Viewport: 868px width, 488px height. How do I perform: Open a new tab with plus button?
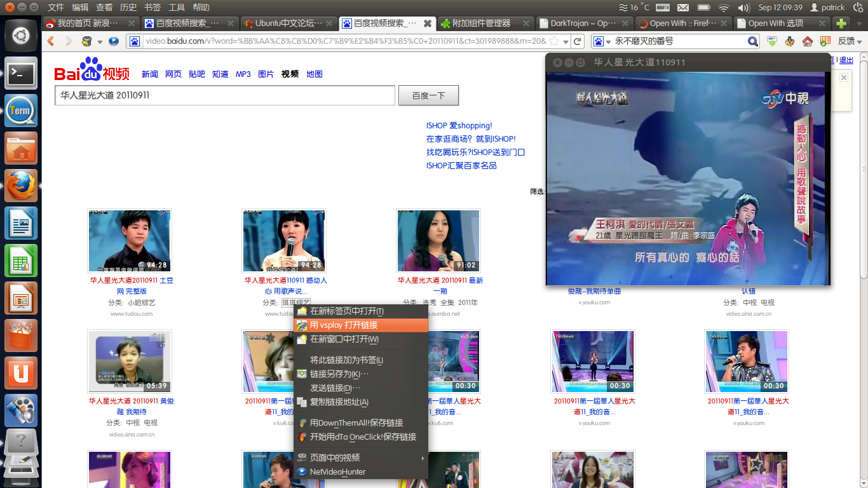(x=841, y=24)
